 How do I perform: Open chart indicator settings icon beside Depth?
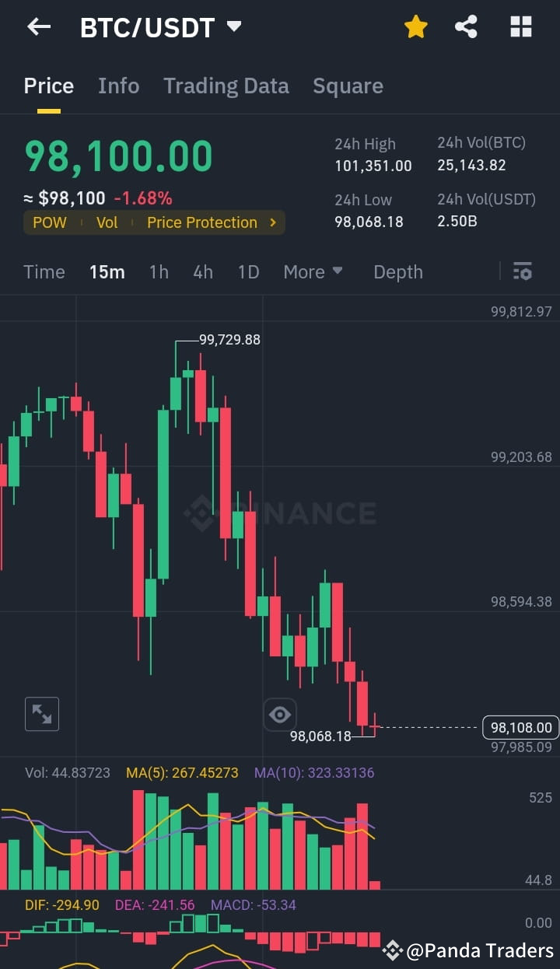pyautogui.click(x=522, y=271)
